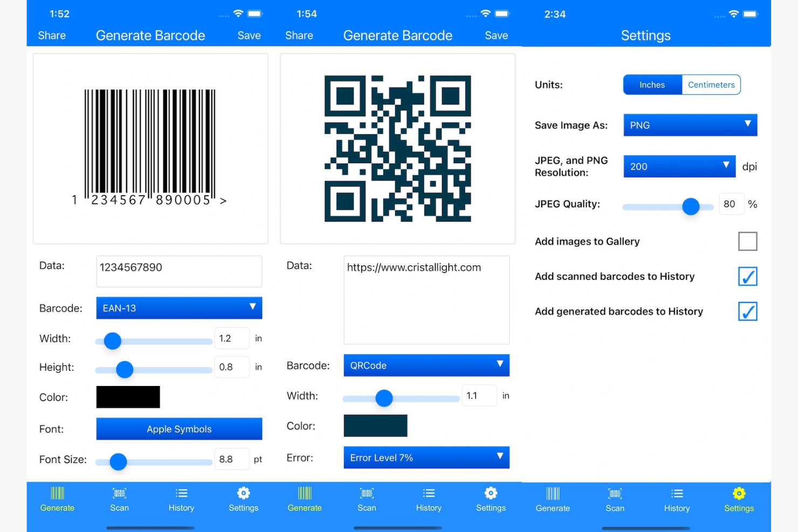Open the Barcode type dropdown showing EAN-13

pyautogui.click(x=179, y=308)
